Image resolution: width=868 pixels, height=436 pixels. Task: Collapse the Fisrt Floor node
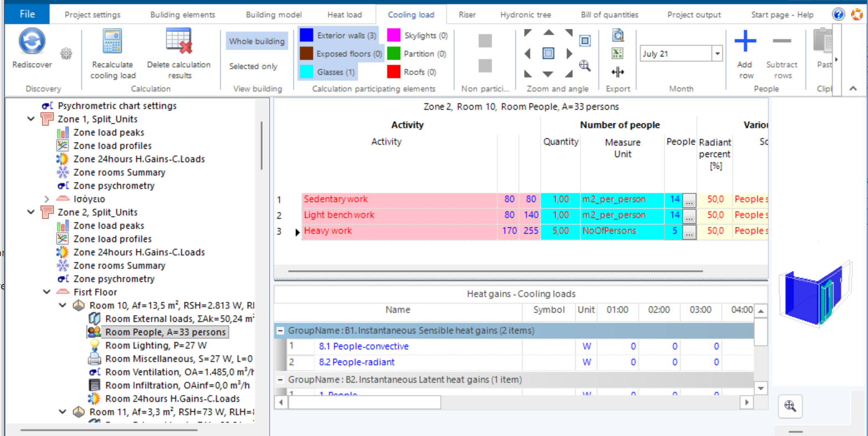[x=47, y=292]
